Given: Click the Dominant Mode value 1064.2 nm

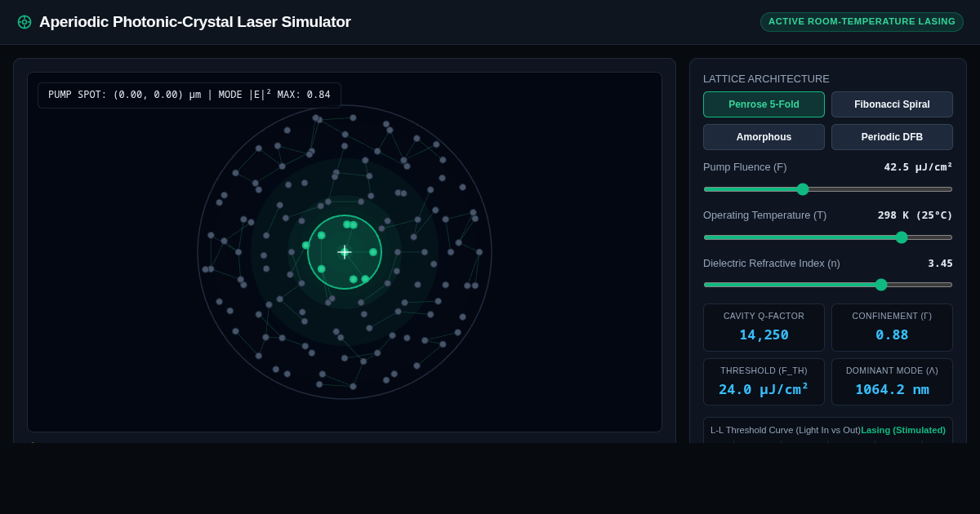Looking at the screenshot, I should click(892, 389).
